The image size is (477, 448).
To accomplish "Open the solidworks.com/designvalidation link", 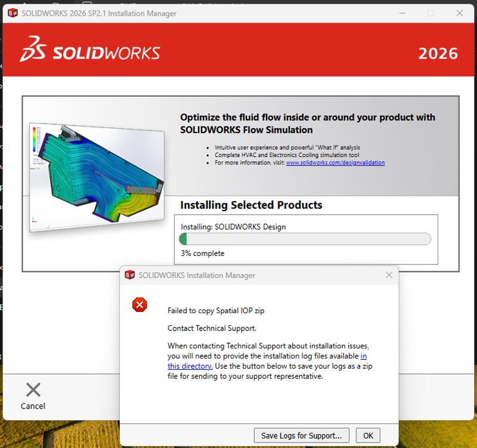I will (x=335, y=162).
